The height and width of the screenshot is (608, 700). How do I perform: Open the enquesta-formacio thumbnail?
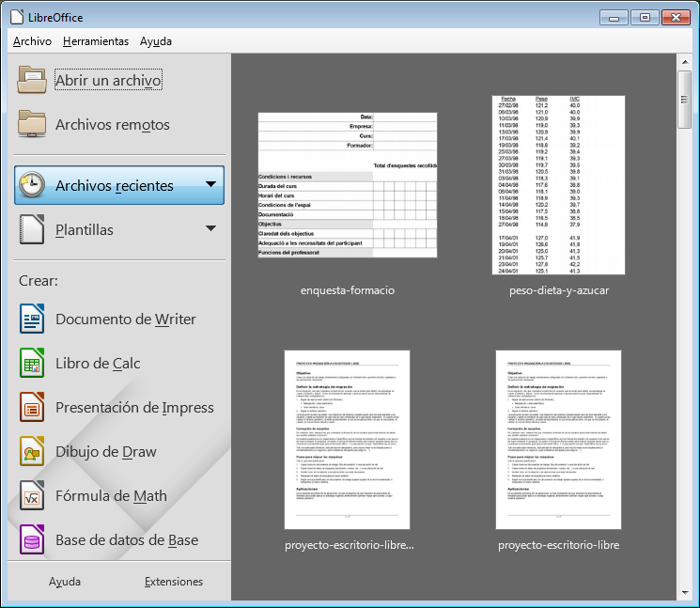(348, 185)
